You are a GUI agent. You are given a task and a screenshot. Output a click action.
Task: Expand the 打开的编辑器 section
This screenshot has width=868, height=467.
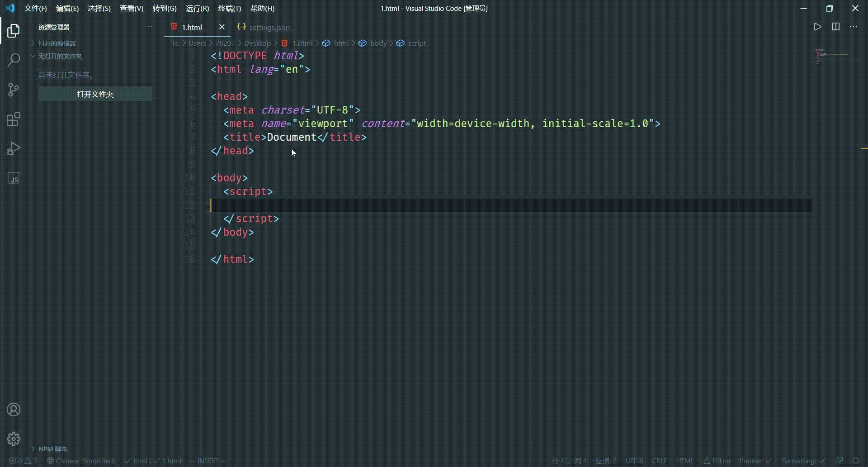click(x=57, y=43)
